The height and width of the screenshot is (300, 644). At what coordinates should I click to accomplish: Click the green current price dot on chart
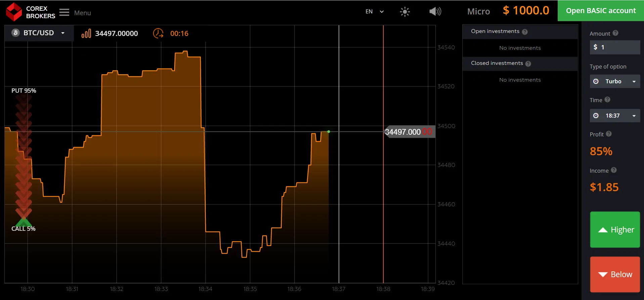coord(329,132)
